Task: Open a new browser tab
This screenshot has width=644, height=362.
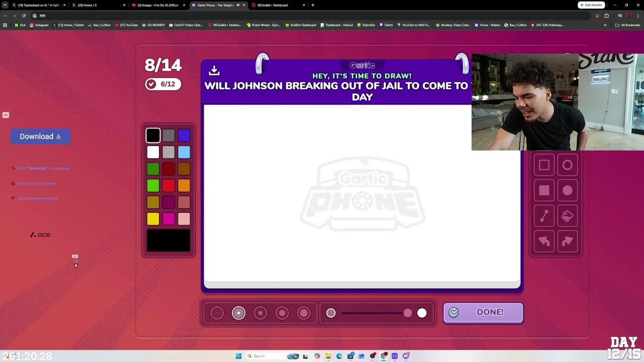Action: 313,5
